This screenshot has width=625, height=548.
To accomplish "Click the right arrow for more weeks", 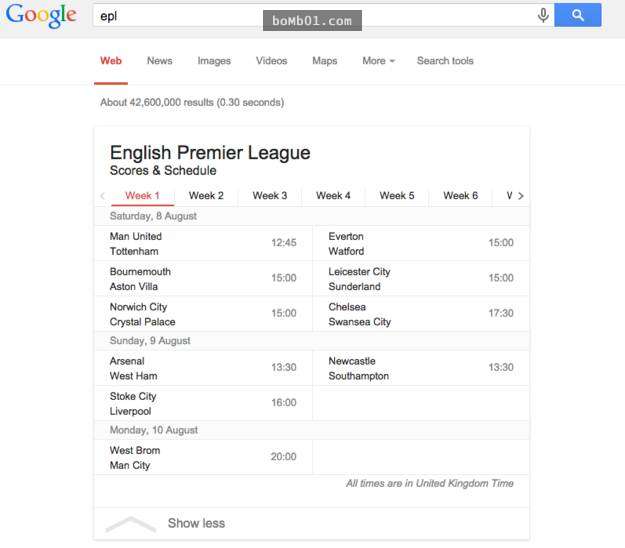I will click(521, 196).
